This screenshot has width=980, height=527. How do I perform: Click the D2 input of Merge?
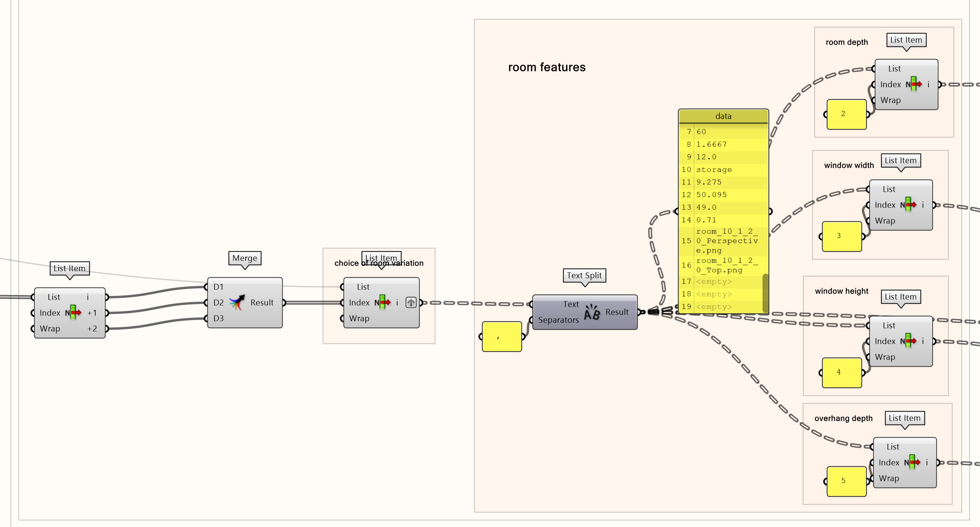tap(218, 302)
